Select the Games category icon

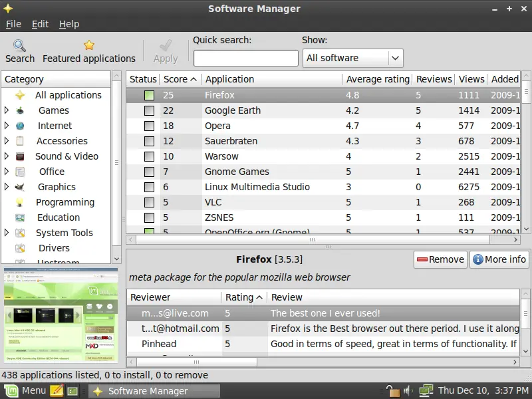(21, 110)
